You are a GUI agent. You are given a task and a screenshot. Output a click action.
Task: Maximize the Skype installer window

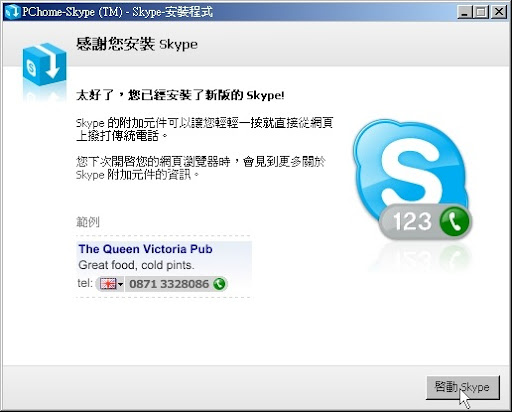pos(481,12)
